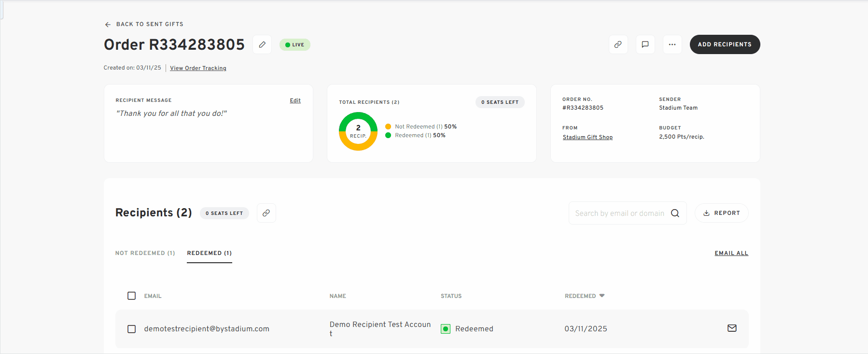Click the 0 SEATS LEFT badge beside Recipients heading
Image resolution: width=868 pixels, height=354 pixels.
point(224,213)
